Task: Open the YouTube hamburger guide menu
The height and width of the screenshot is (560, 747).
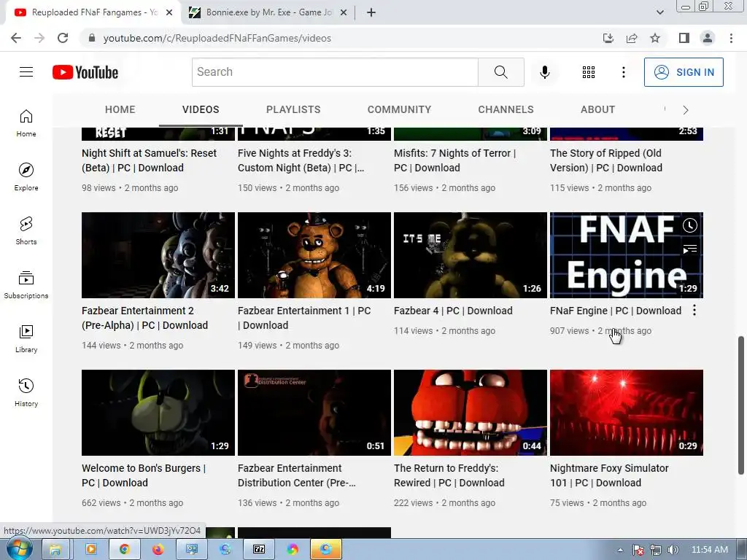Action: point(26,72)
